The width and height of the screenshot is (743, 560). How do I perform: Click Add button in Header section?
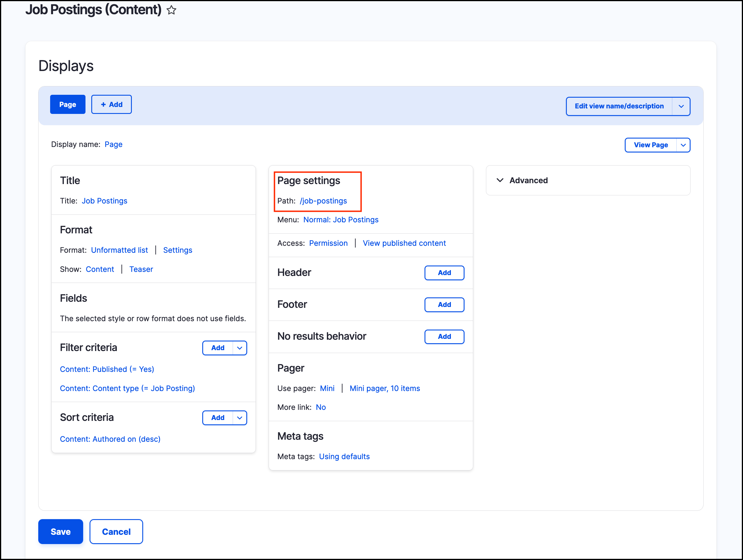(x=444, y=273)
